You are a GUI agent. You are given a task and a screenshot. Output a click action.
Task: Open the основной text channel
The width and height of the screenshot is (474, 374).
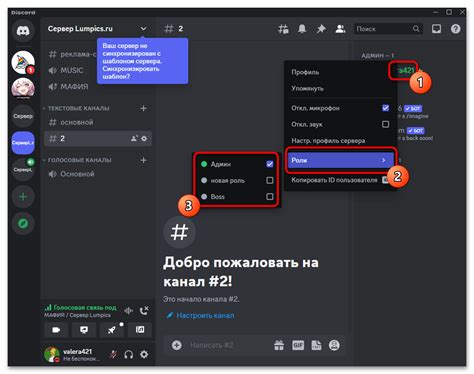pos(98,122)
